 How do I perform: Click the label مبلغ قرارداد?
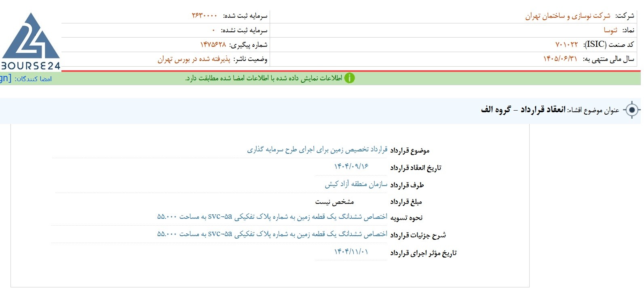pos(406,201)
